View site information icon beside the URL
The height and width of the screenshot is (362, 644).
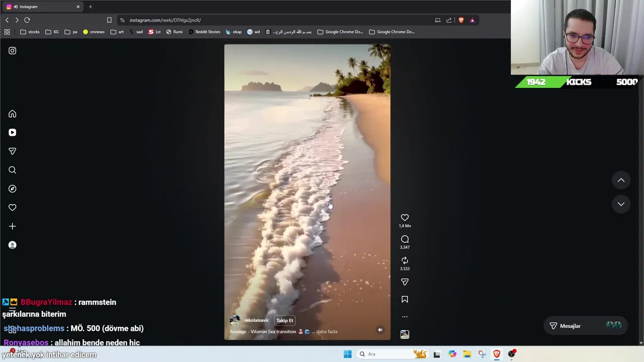[x=122, y=20]
